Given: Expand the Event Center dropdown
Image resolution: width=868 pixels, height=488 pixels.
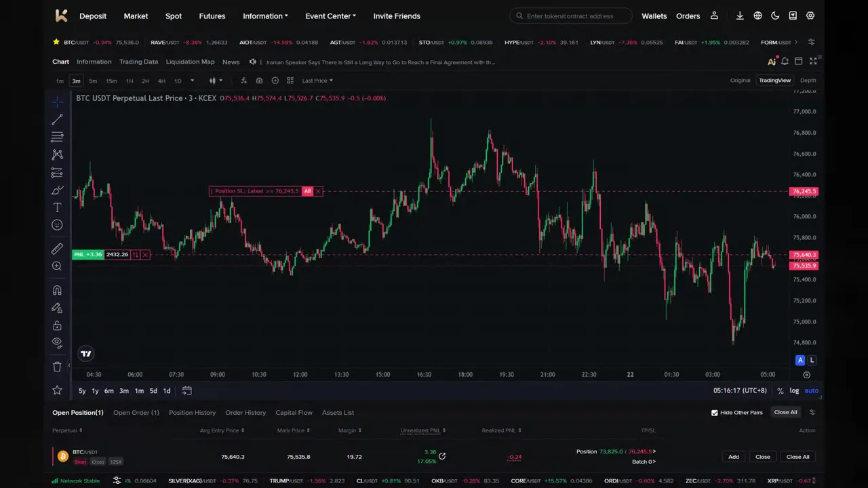Looking at the screenshot, I should click(330, 16).
